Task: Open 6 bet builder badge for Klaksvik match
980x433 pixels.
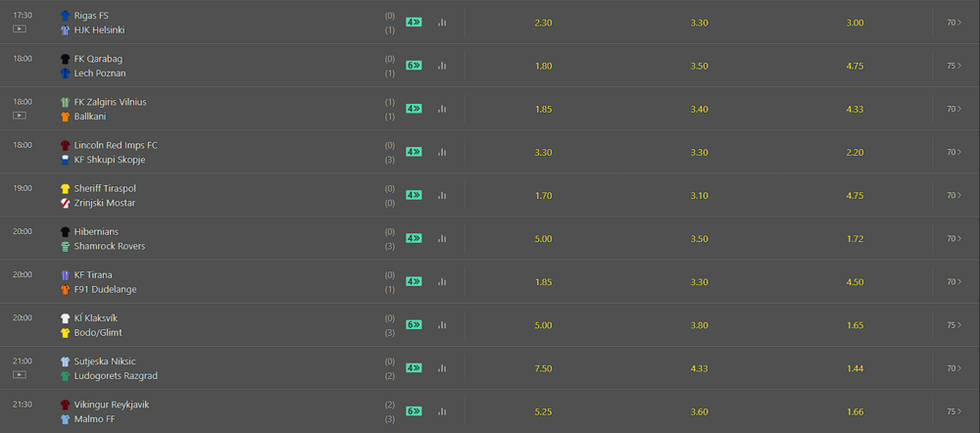Action: point(414,325)
